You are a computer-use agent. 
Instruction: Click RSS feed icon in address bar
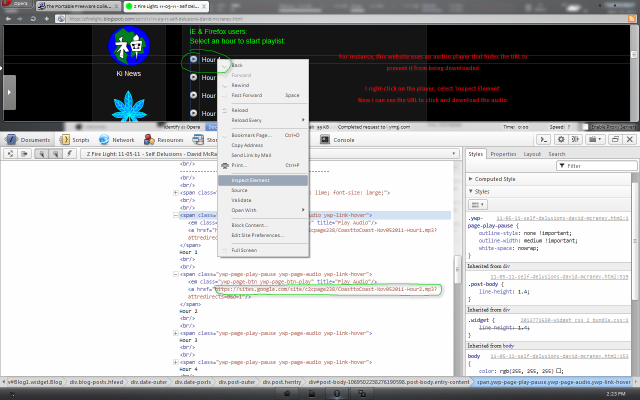point(632,19)
